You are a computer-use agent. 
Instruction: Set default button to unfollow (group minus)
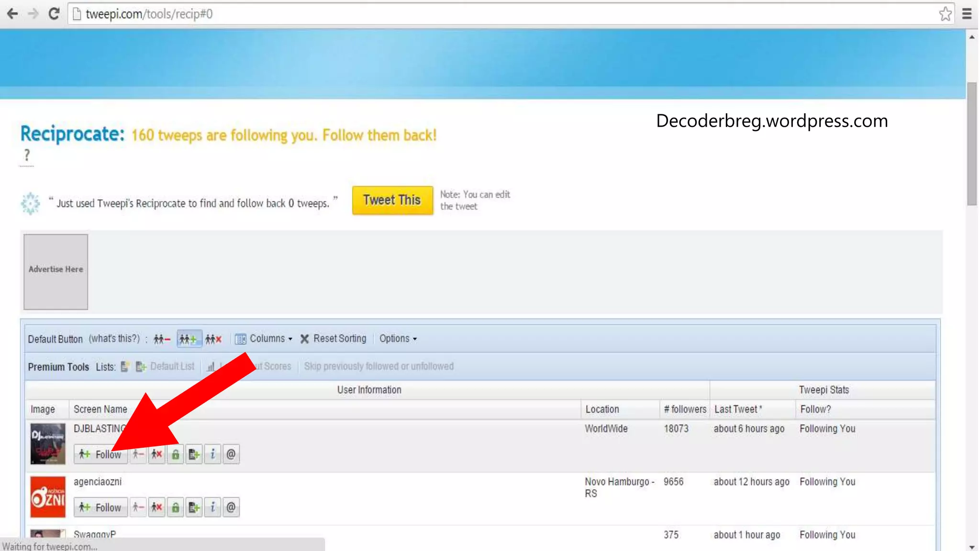click(162, 339)
